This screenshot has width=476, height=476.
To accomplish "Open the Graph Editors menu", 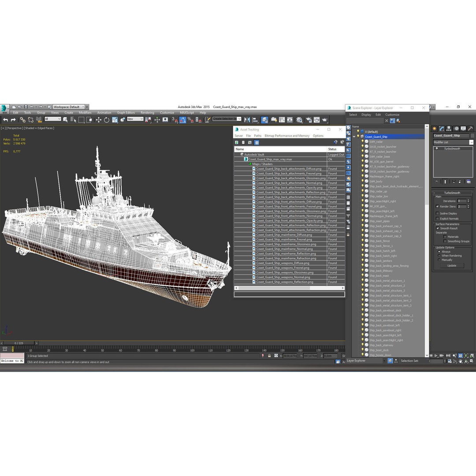I will click(x=126, y=113).
